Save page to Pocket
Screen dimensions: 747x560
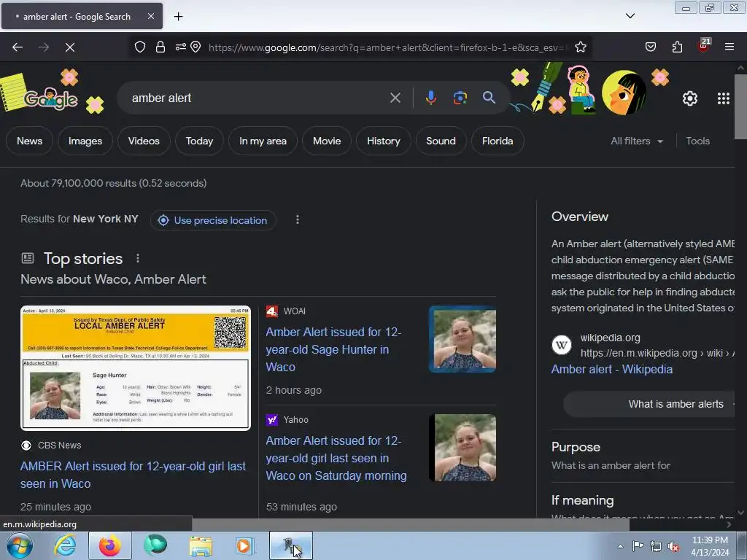pos(650,47)
